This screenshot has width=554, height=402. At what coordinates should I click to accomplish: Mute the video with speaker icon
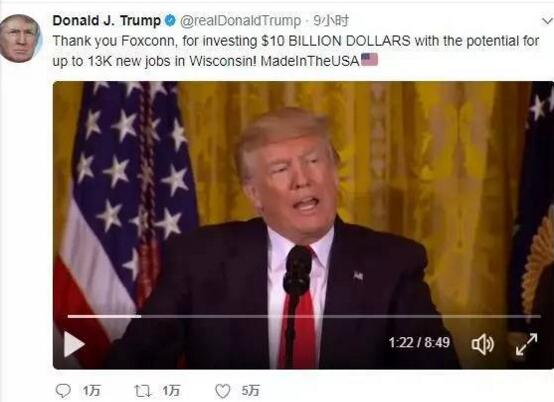483,344
